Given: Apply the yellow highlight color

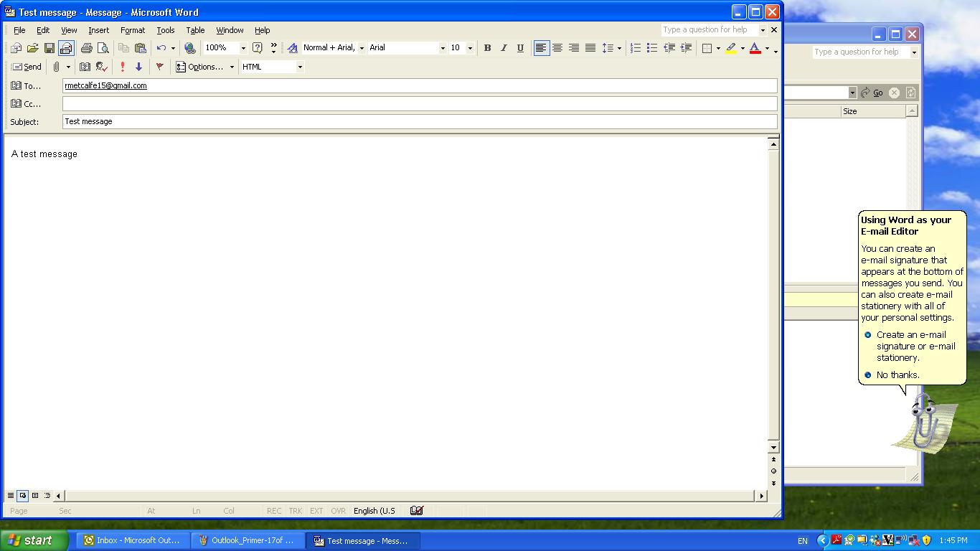Looking at the screenshot, I should (x=731, y=48).
